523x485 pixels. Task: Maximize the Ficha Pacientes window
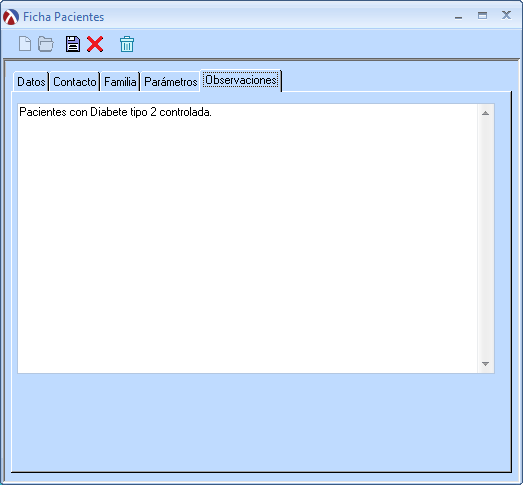[482, 16]
